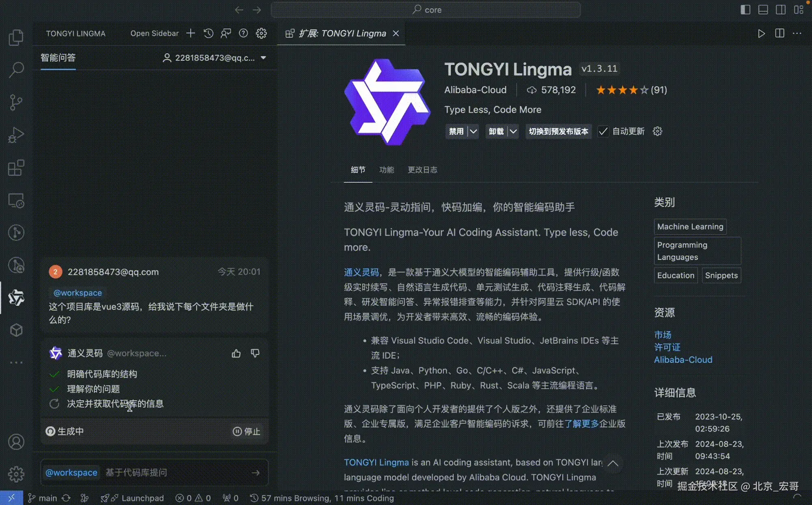Expand the 卸载 uninstall dropdown arrow
This screenshot has height=505, width=812.
tap(513, 132)
